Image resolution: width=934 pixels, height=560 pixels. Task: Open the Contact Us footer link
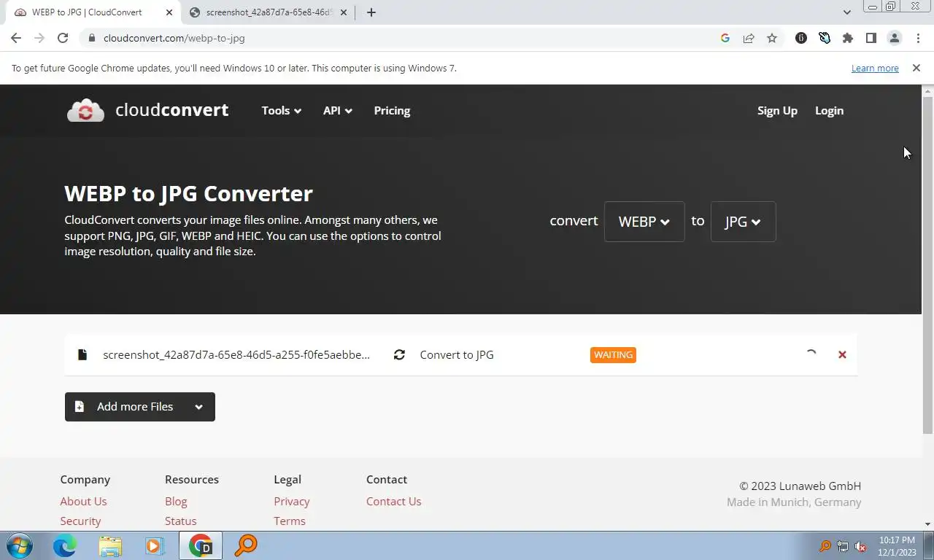coord(394,502)
